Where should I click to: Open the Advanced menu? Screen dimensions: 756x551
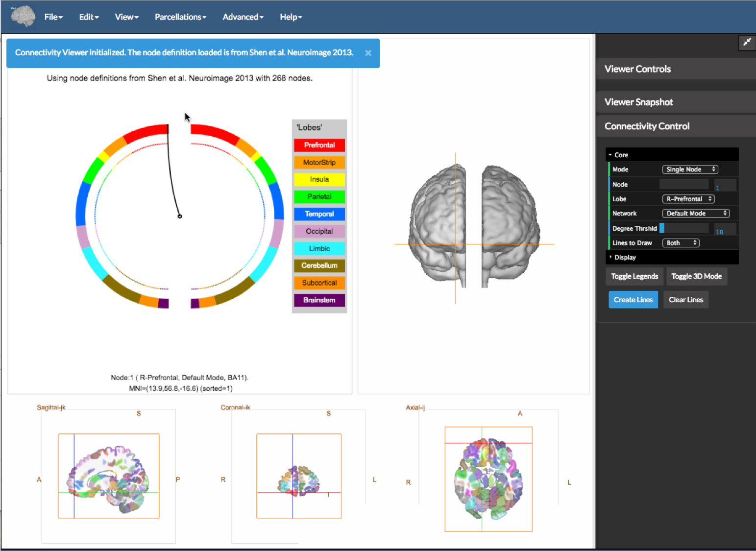pyautogui.click(x=243, y=17)
